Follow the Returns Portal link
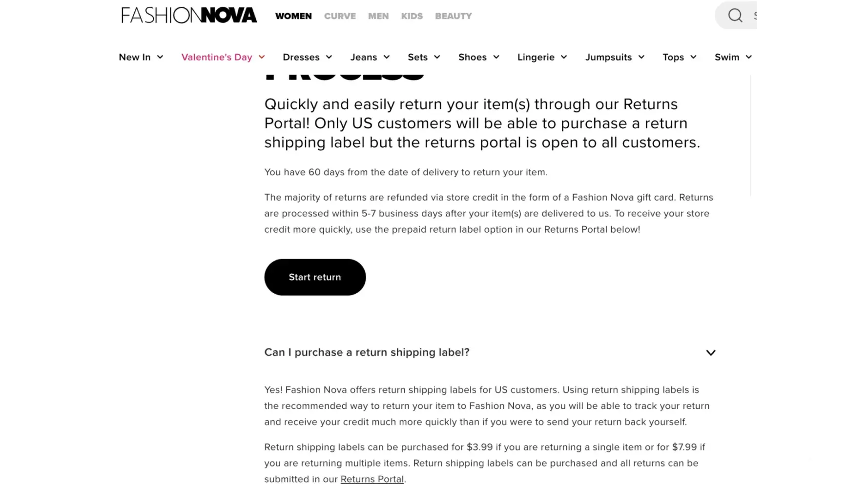Image resolution: width=868 pixels, height=488 pixels. (372, 479)
